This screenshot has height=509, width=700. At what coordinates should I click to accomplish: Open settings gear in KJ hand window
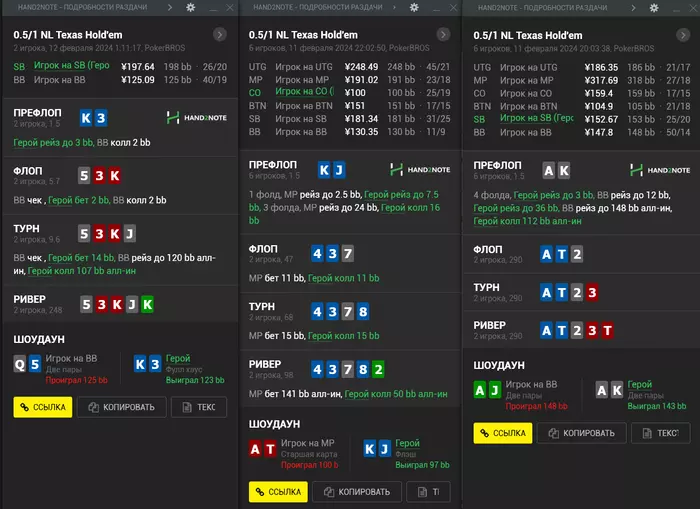[414, 7]
